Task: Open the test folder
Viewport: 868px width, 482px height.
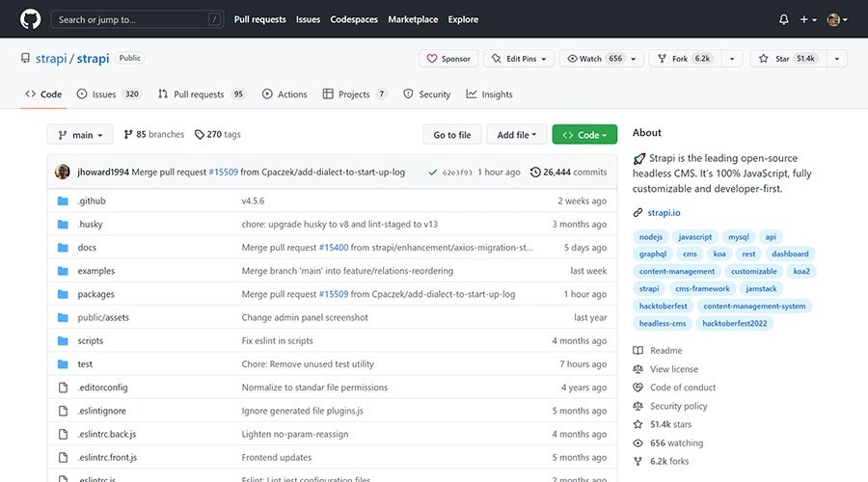Action: tap(85, 363)
